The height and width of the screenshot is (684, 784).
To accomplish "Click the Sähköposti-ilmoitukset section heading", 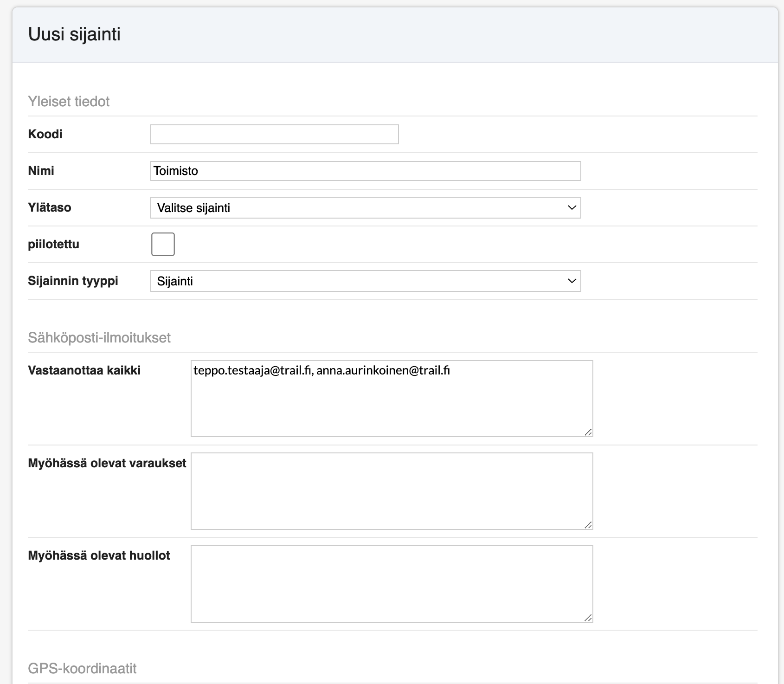I will [99, 338].
